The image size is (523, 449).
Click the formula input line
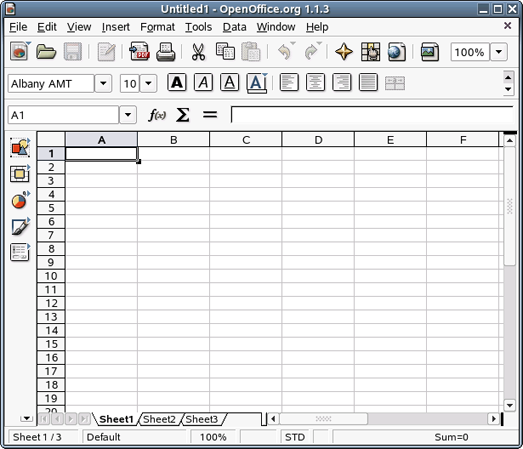(372, 115)
